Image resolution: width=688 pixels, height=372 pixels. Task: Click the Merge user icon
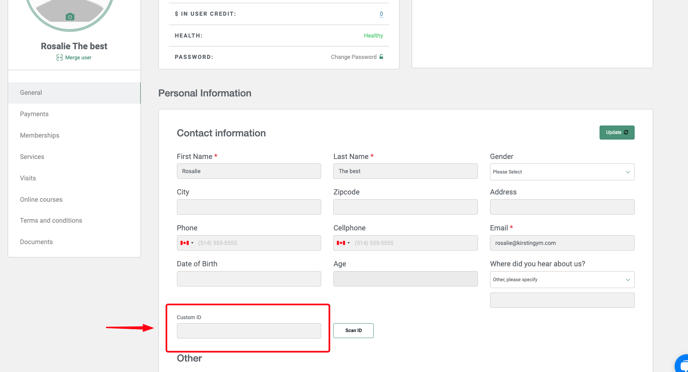click(59, 57)
